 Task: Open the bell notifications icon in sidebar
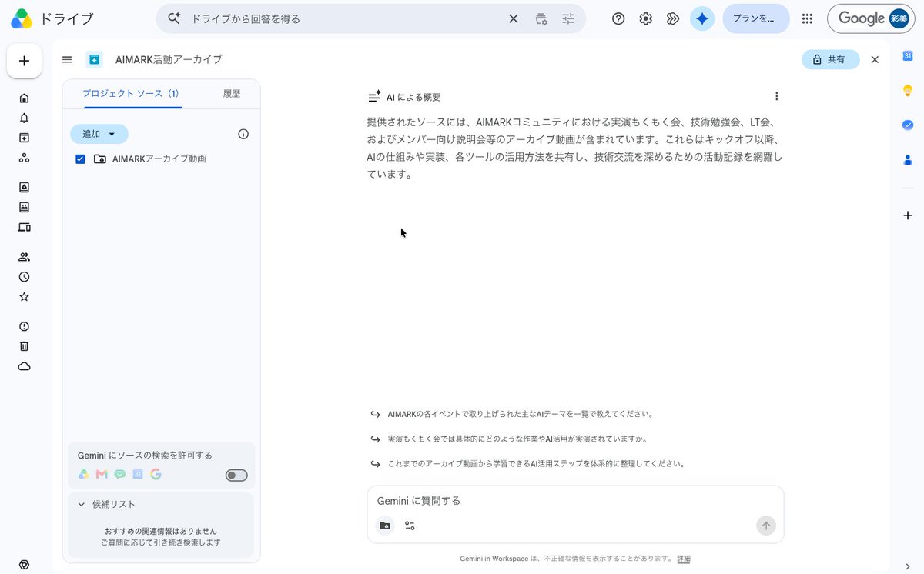pyautogui.click(x=24, y=118)
